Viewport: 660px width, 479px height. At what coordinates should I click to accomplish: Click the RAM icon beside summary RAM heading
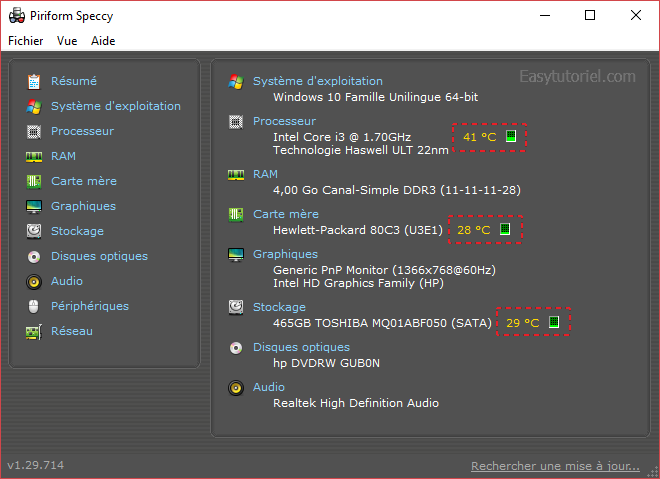tap(236, 174)
